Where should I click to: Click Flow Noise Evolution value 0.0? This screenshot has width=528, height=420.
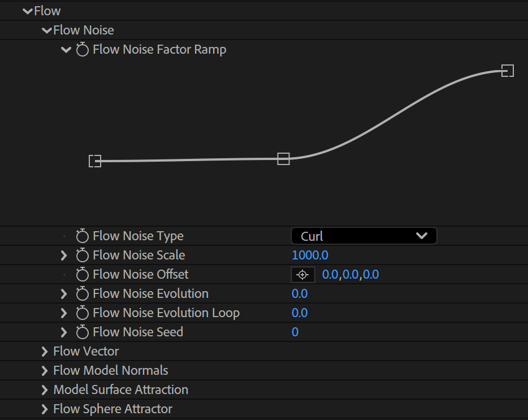tap(300, 294)
